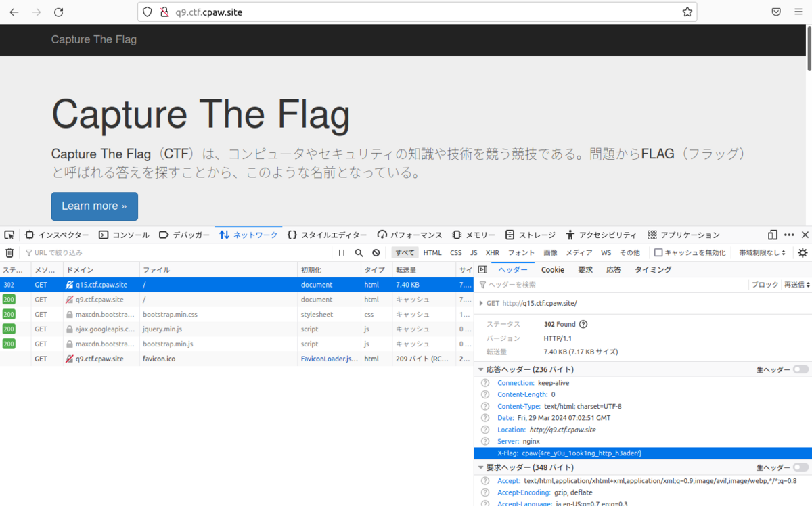This screenshot has height=506, width=812.
Task: Open DevTools settings via the gear icon
Action: (x=803, y=252)
